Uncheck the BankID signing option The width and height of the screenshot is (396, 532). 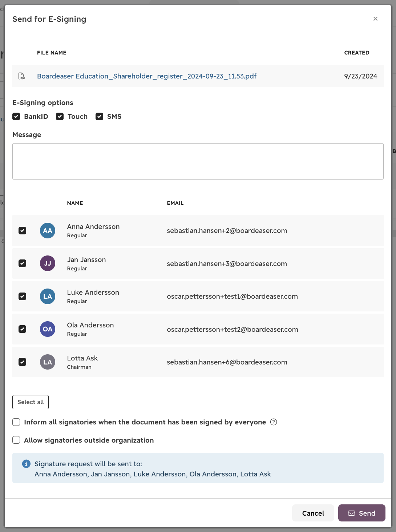[x=16, y=116]
